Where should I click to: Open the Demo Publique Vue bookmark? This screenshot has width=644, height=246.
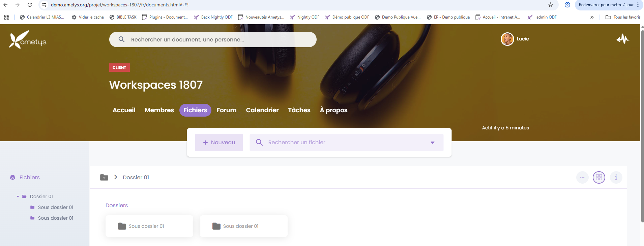coord(398,17)
